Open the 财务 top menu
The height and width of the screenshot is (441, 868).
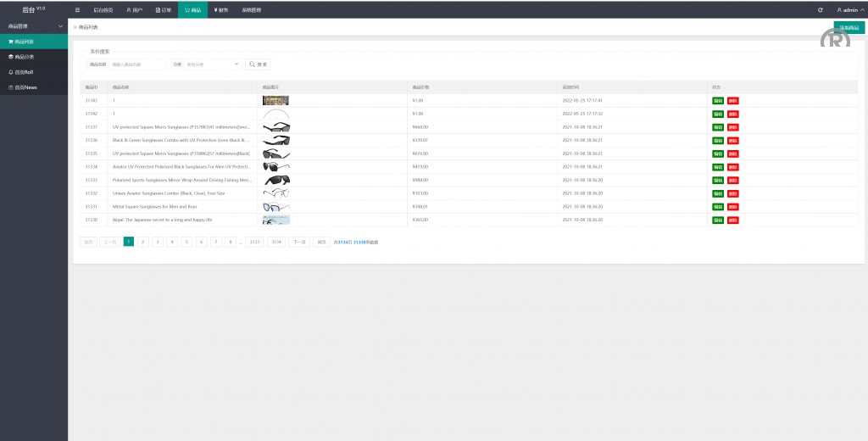pyautogui.click(x=220, y=9)
